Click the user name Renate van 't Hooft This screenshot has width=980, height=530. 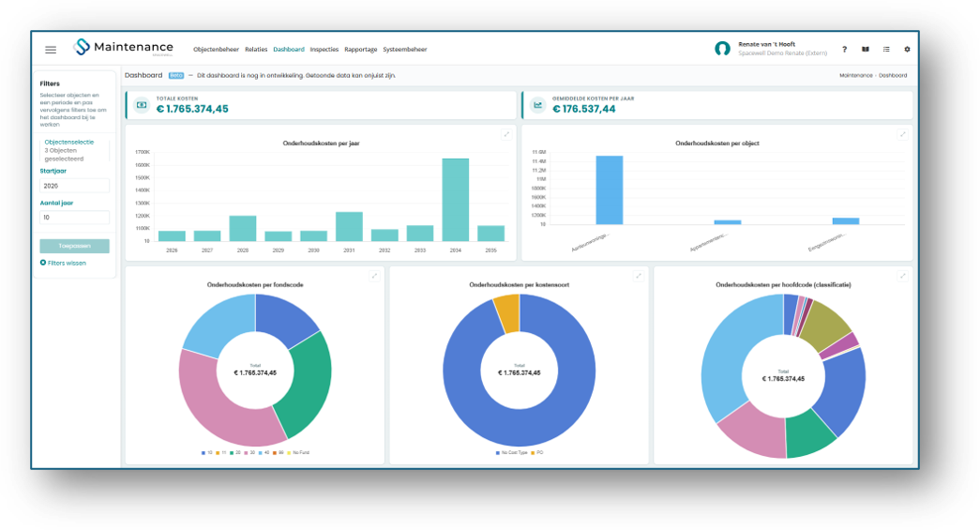tap(767, 44)
